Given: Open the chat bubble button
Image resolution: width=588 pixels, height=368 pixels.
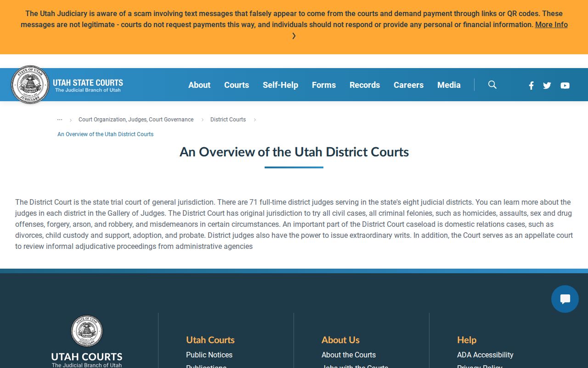Looking at the screenshot, I should [565, 299].
